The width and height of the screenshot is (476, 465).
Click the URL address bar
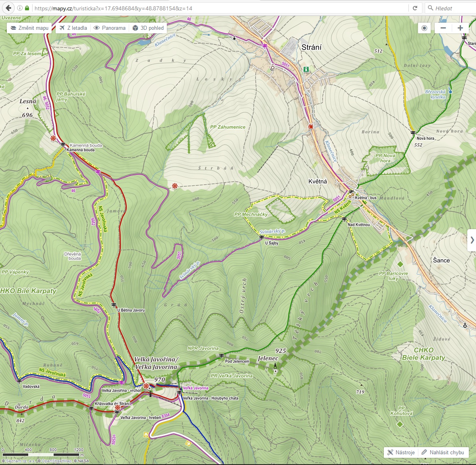(219, 8)
